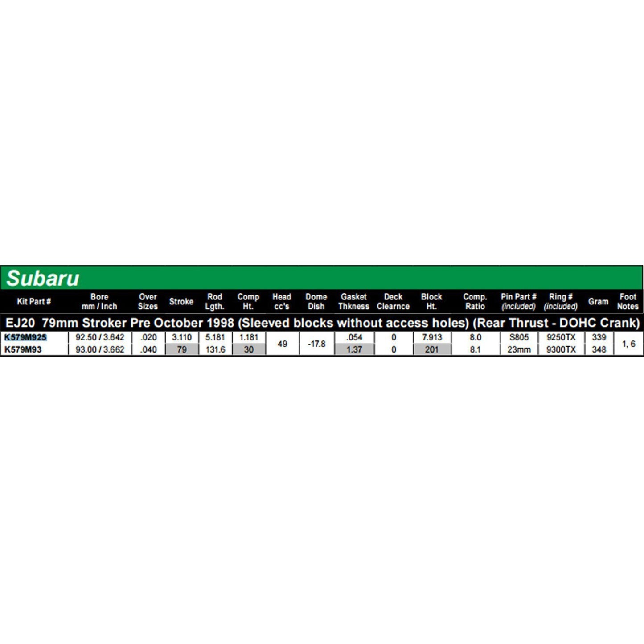Click the Stroke column header
Screen dimensions: 644x644
pos(181,302)
